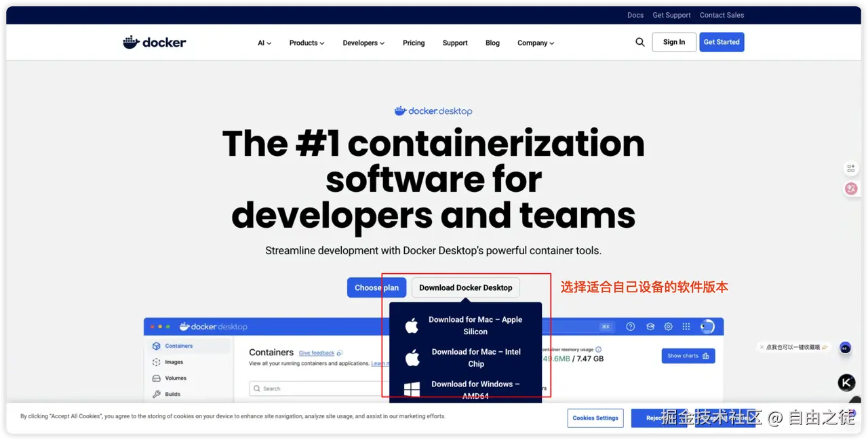Click the Containers cube icon in the sidebar
This screenshot has height=440, width=868.
(157, 346)
